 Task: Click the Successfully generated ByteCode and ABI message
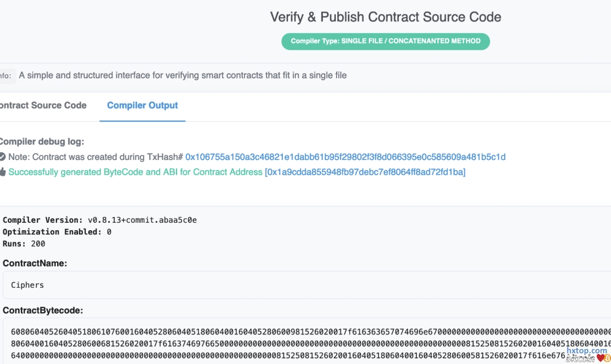coord(135,172)
